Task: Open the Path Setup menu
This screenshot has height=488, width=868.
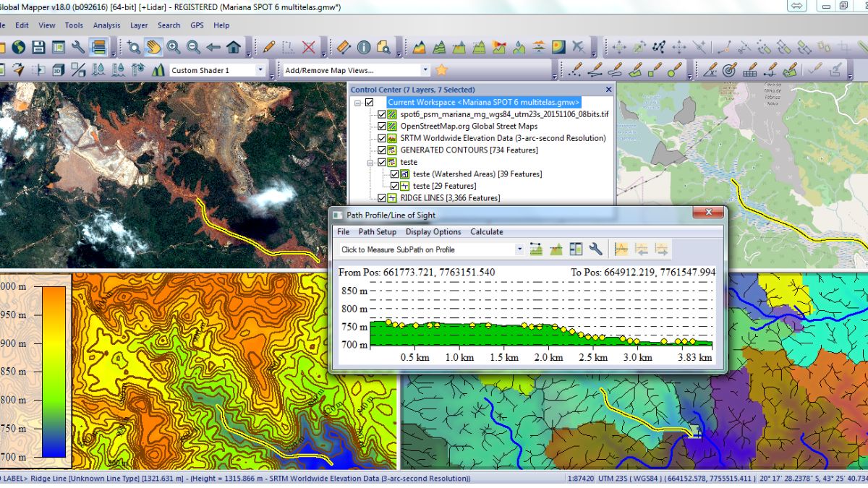Action: [x=377, y=231]
